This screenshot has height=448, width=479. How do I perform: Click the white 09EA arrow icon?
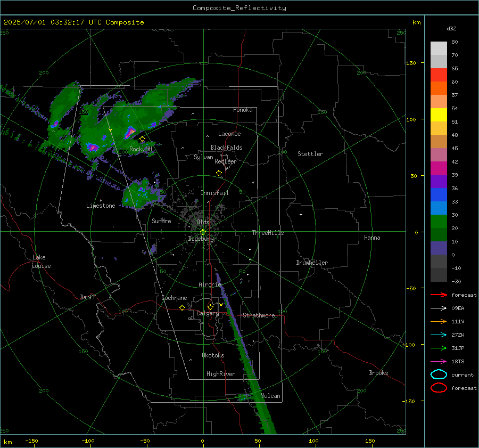point(439,308)
